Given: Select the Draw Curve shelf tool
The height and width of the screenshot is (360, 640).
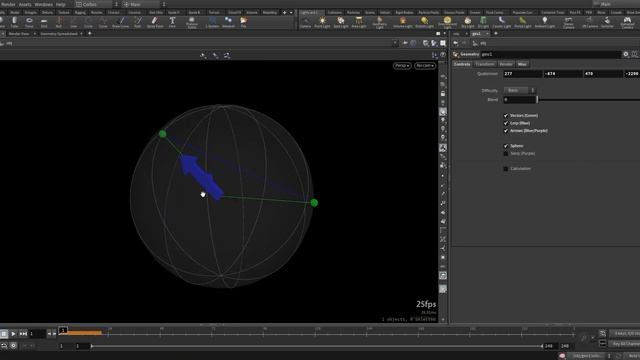Looking at the screenshot, I should coord(120,22).
